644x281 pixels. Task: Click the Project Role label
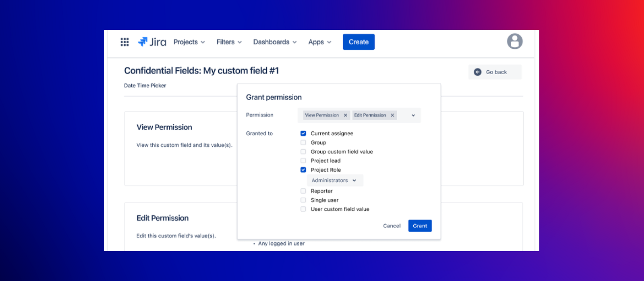[325, 170]
